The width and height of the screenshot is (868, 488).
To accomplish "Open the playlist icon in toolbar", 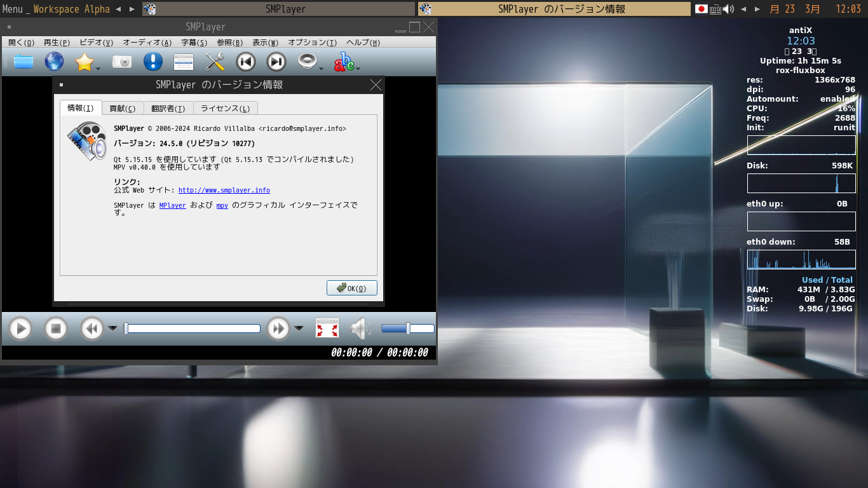I will (x=184, y=62).
